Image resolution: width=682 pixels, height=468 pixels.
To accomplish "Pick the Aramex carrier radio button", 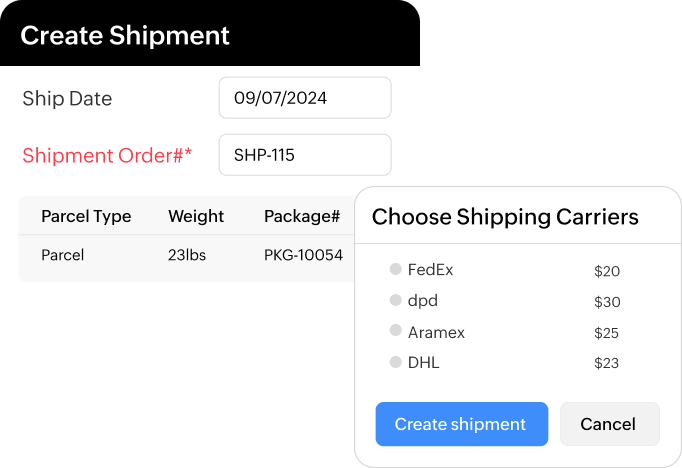I will point(396,332).
